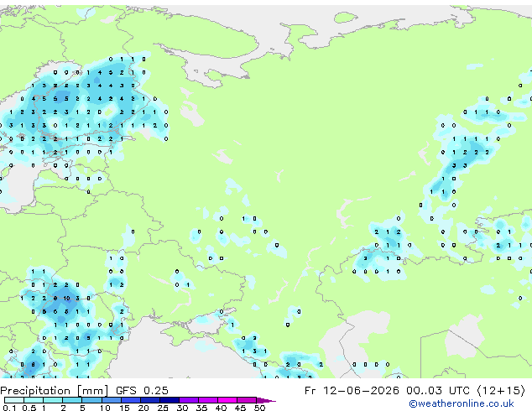Click the purple arrow tip above 50 mm
The width and height of the screenshot is (532, 411).
266,400
